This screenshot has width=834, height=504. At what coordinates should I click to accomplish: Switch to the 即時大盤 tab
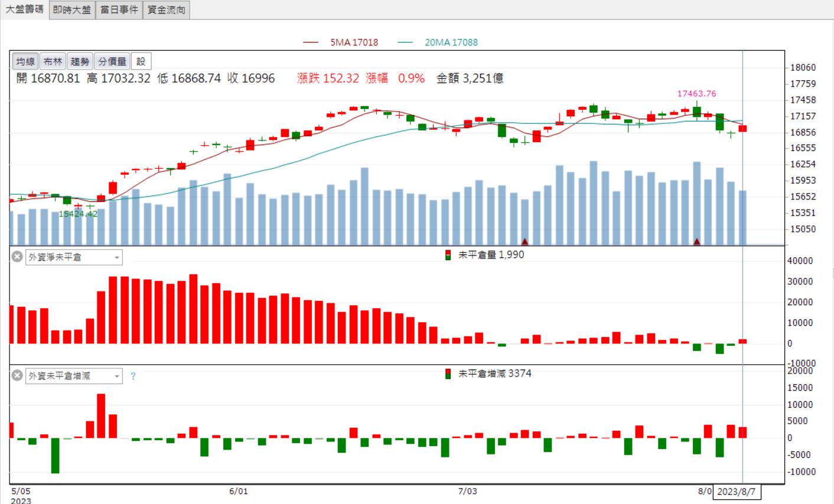click(x=71, y=10)
